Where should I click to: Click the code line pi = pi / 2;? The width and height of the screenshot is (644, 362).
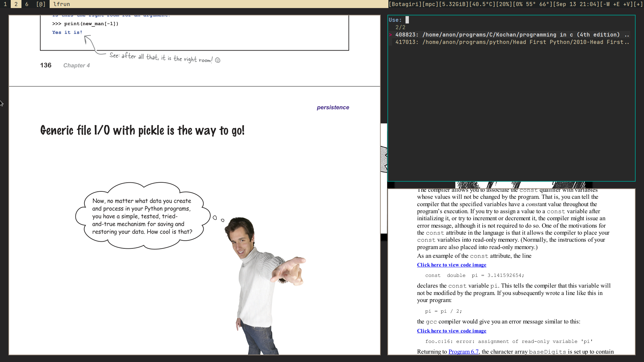pos(443,311)
